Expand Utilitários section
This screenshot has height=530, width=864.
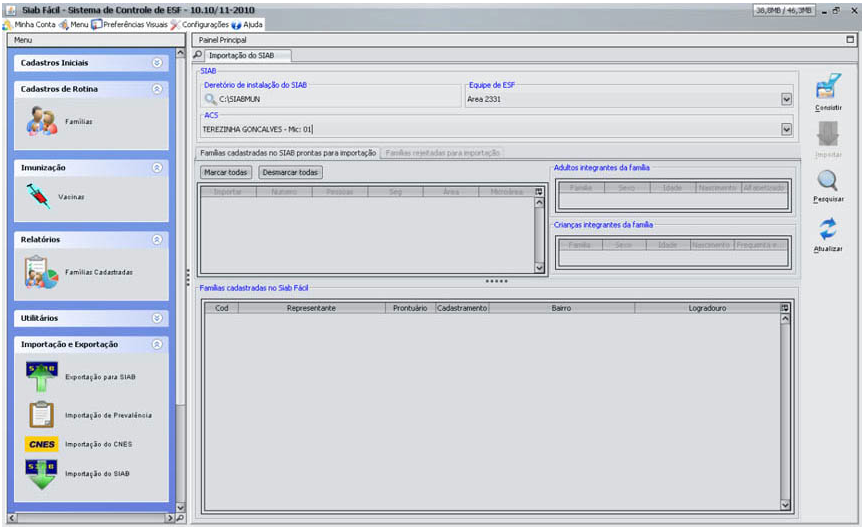click(x=157, y=318)
